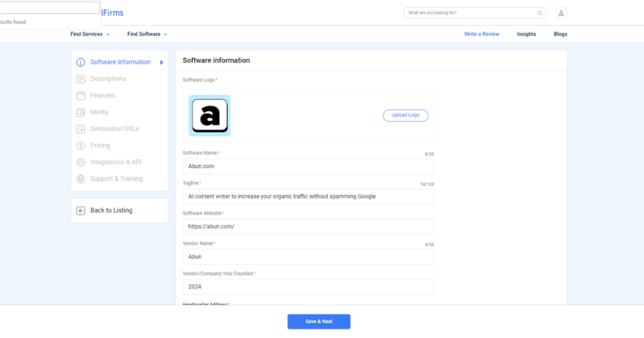The width and height of the screenshot is (644, 338).
Task: Click the Save & Next button
Action: point(319,322)
